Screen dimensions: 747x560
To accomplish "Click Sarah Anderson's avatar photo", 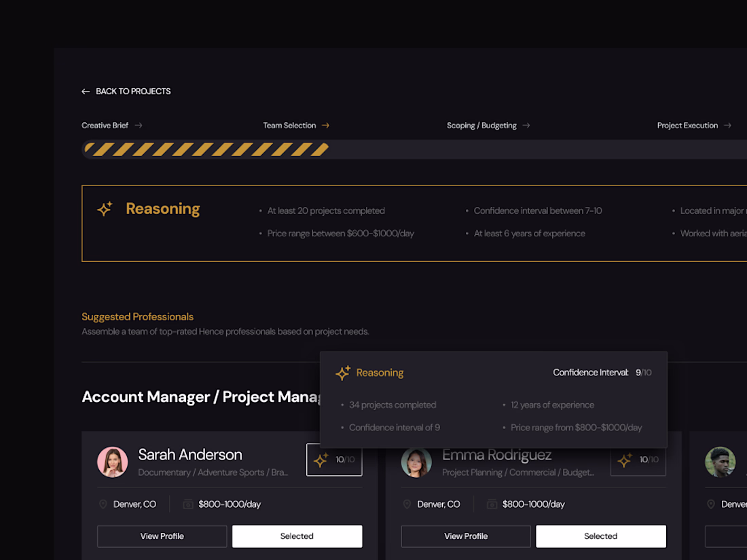I will pyautogui.click(x=113, y=462).
